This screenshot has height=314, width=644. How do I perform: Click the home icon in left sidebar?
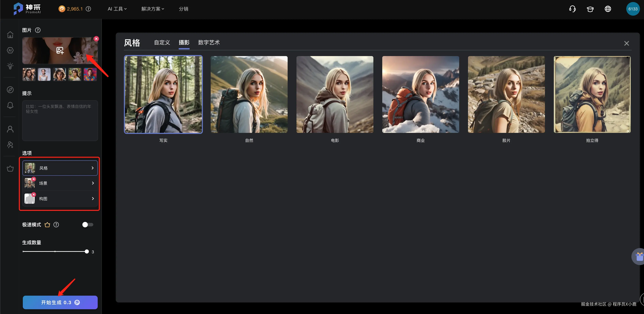10,34
